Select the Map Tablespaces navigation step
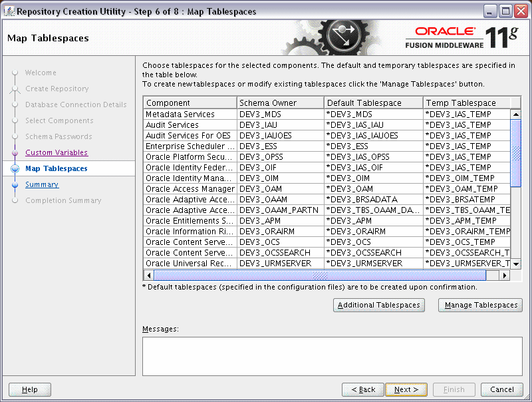532x402 pixels. click(x=57, y=168)
